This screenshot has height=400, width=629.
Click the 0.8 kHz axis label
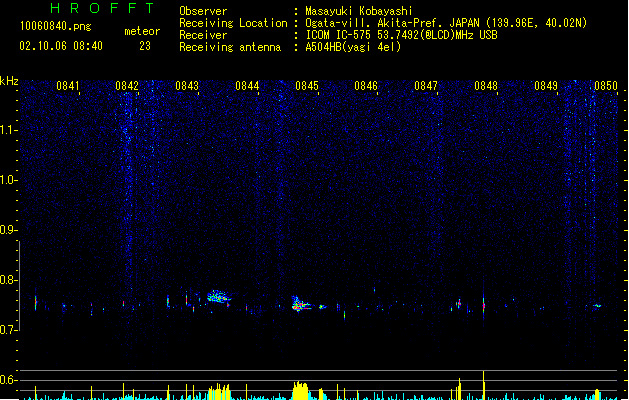pyautogui.click(x=8, y=280)
